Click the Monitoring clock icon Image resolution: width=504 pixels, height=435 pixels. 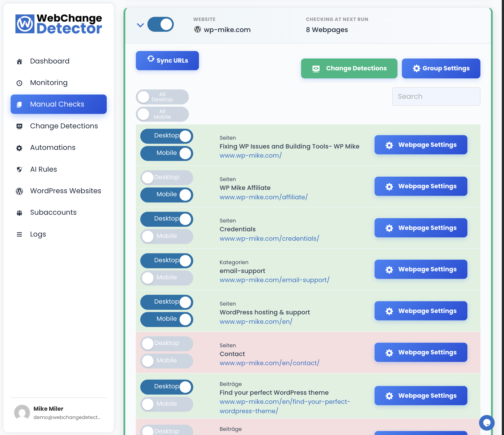click(19, 83)
